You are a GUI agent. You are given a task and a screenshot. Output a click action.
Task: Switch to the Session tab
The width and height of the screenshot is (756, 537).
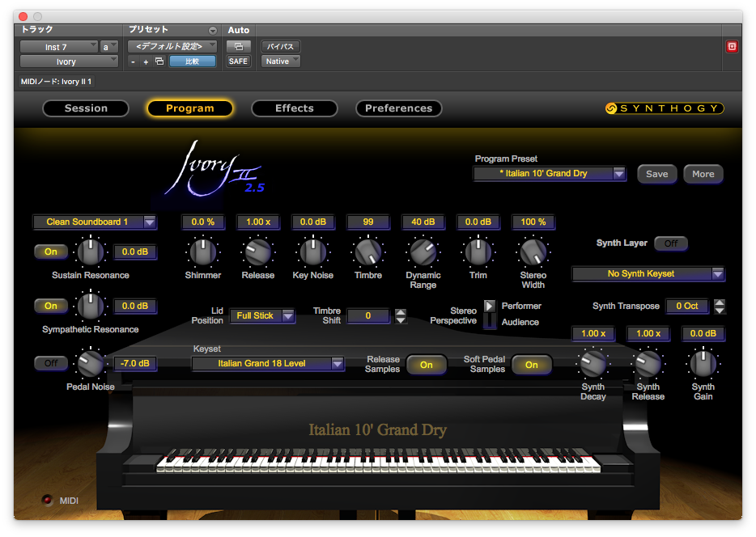[x=86, y=108]
